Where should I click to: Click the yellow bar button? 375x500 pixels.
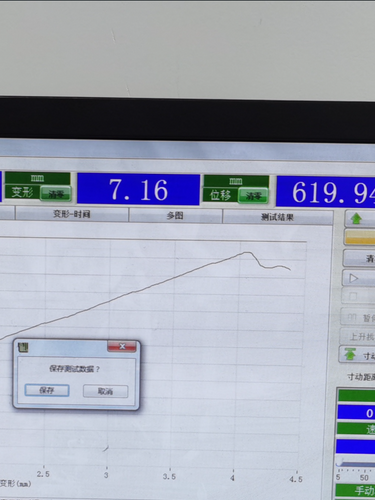pos(360,237)
